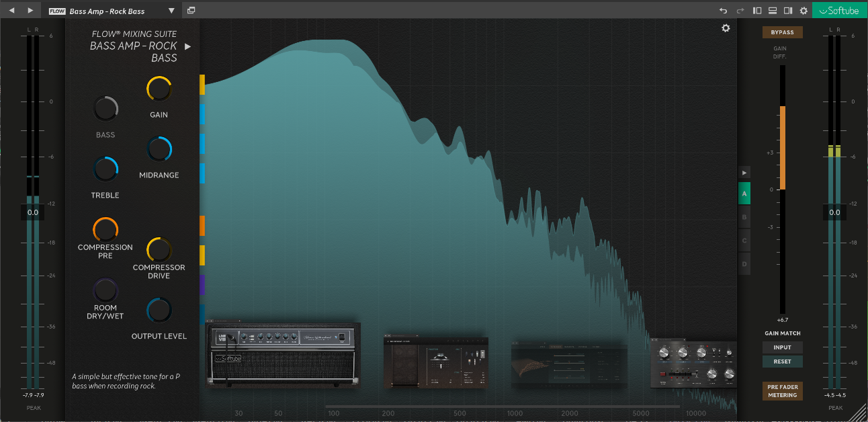The height and width of the screenshot is (422, 868).
Task: Click the BASS knob
Action: coord(105,109)
